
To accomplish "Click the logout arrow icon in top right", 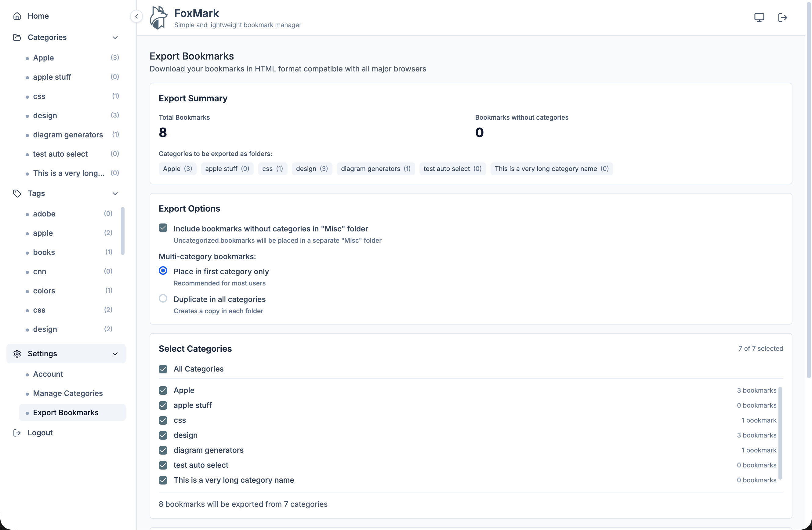I will coord(783,17).
